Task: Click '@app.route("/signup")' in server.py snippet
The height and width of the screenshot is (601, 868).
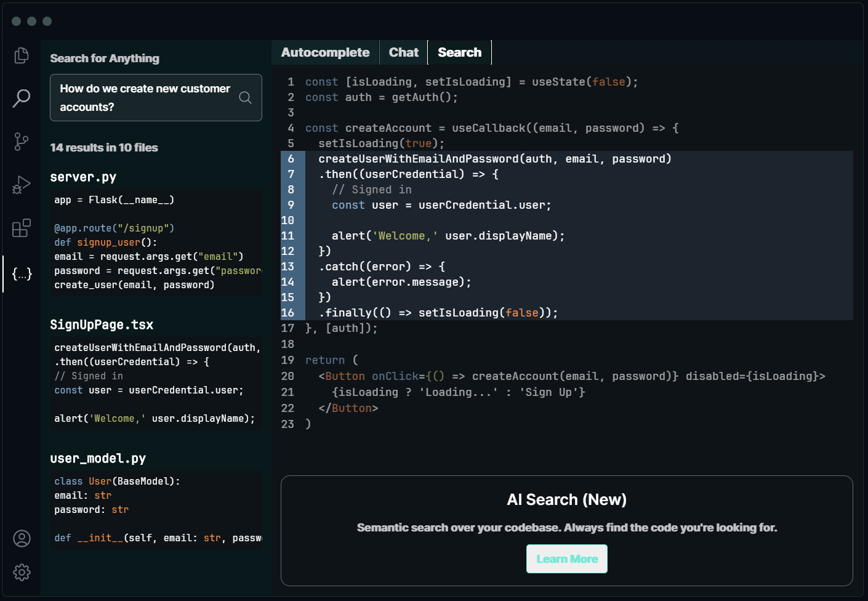Action: pyautogui.click(x=115, y=228)
